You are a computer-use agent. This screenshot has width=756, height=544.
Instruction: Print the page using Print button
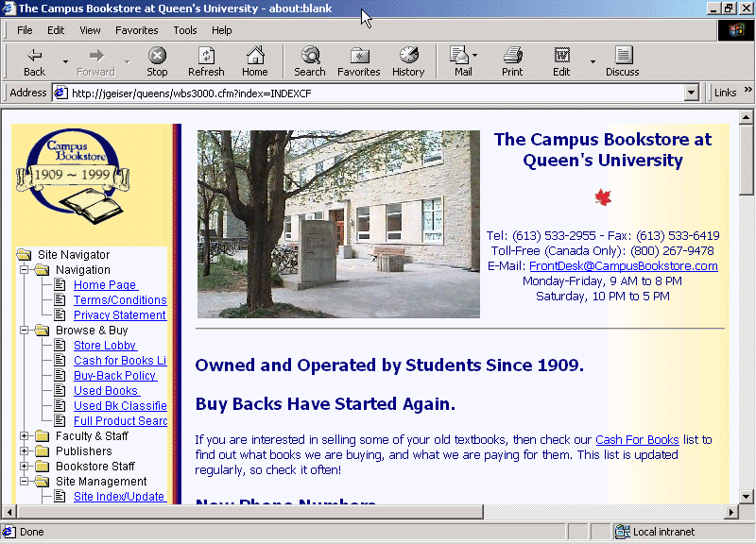(512, 62)
